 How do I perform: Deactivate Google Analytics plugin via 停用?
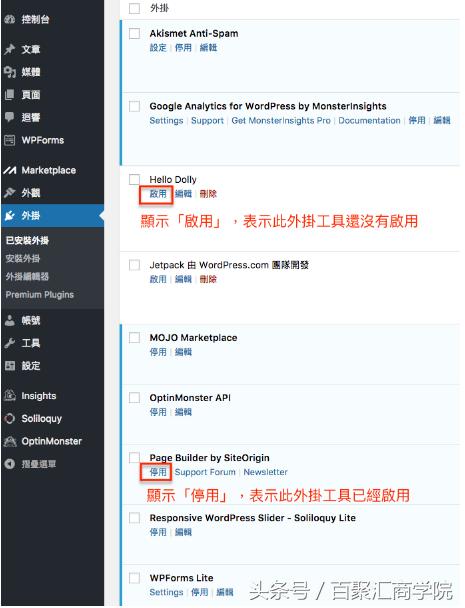(417, 121)
